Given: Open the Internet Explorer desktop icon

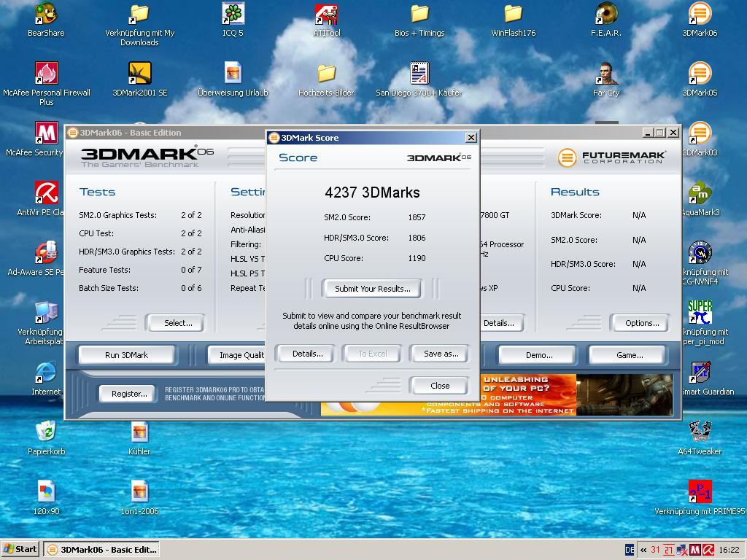Looking at the screenshot, I should (x=46, y=373).
